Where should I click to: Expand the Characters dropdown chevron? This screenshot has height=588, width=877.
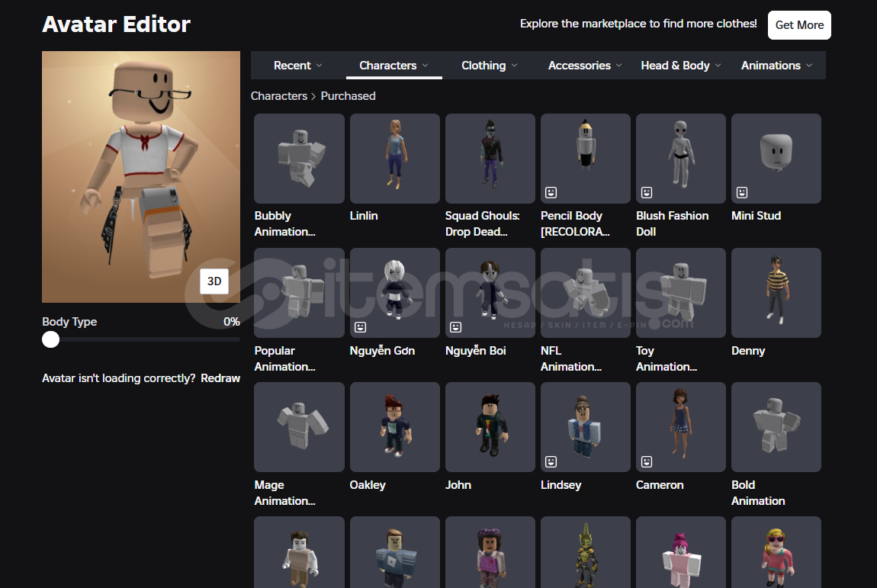point(425,66)
